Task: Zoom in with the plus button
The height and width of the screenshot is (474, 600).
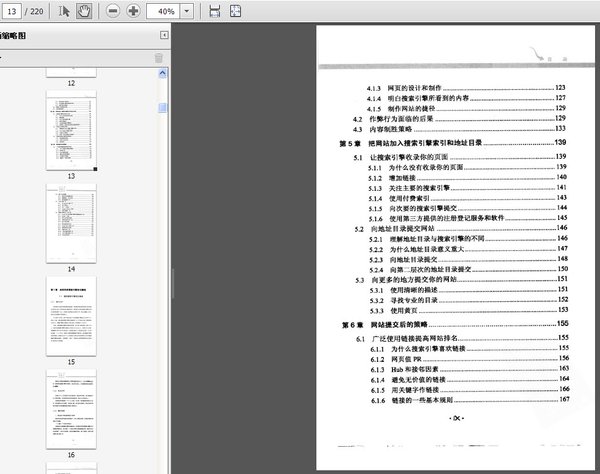Action: coord(133,11)
